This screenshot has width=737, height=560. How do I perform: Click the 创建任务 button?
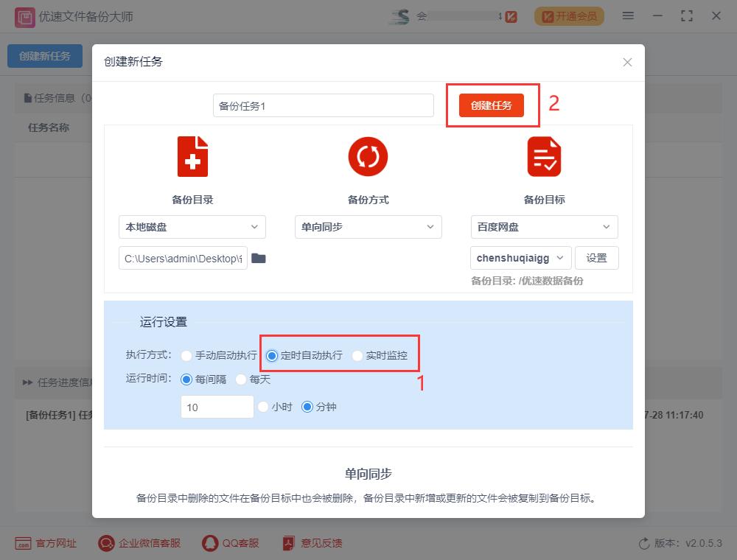(x=492, y=105)
